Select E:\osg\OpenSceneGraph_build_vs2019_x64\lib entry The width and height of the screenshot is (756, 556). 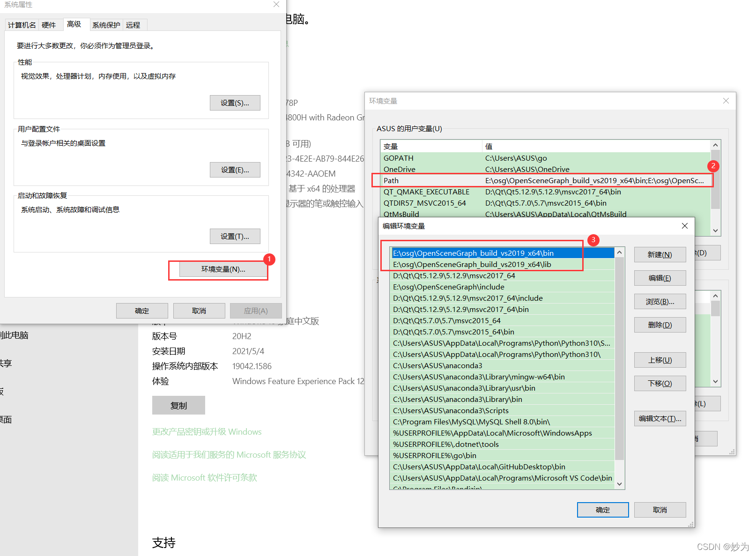pyautogui.click(x=503, y=265)
